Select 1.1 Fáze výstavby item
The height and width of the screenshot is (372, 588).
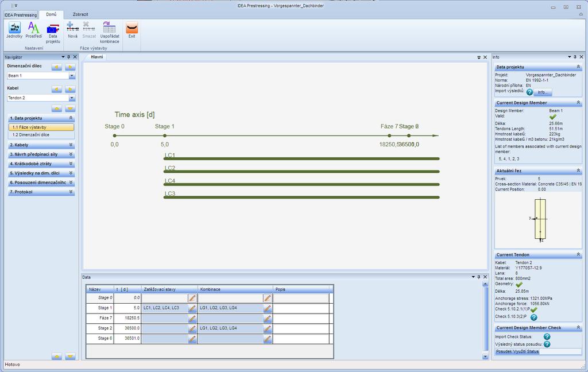(41, 127)
